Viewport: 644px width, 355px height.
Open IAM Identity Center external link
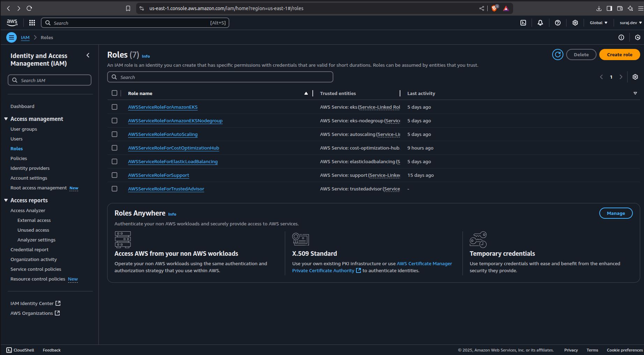point(36,303)
